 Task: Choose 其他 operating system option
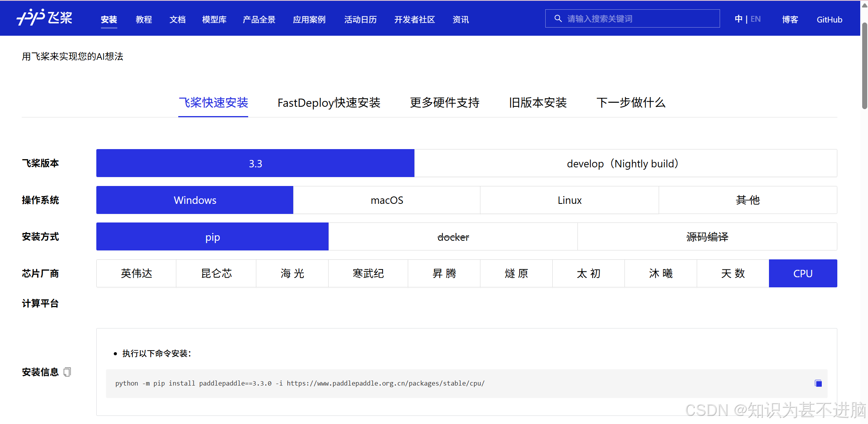[748, 200]
